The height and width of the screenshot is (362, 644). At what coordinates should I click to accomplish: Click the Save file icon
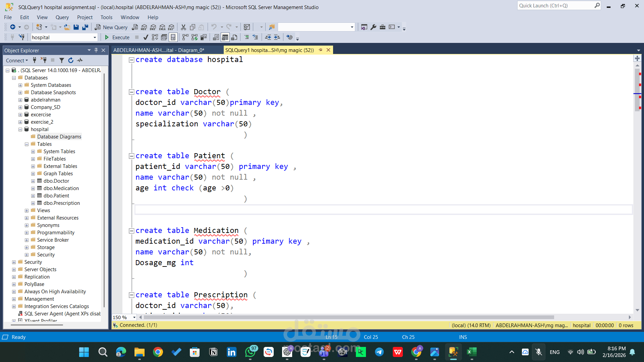pos(76,27)
